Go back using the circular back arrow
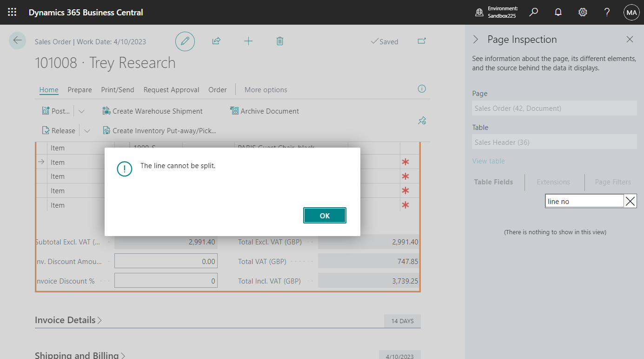The width and height of the screenshot is (644, 359). click(x=17, y=41)
